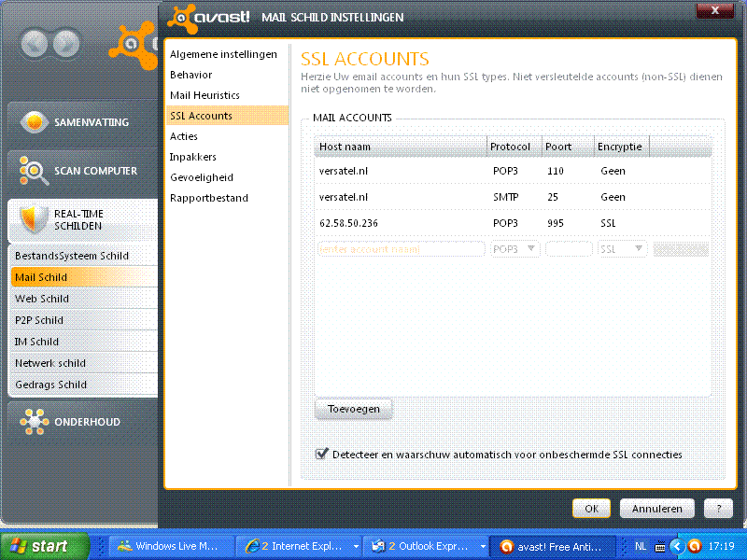Open the Samenvatting section
Screen dimensions: 747x560
82,122
